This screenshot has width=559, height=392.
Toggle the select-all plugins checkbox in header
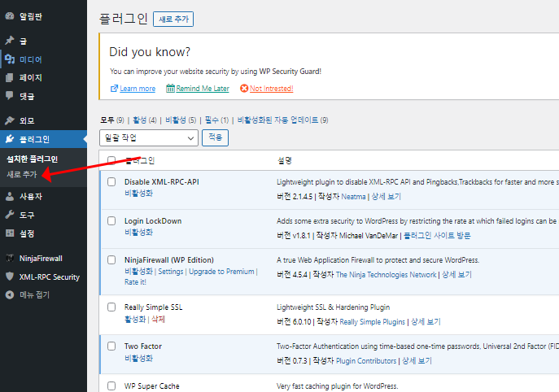pyautogui.click(x=111, y=160)
